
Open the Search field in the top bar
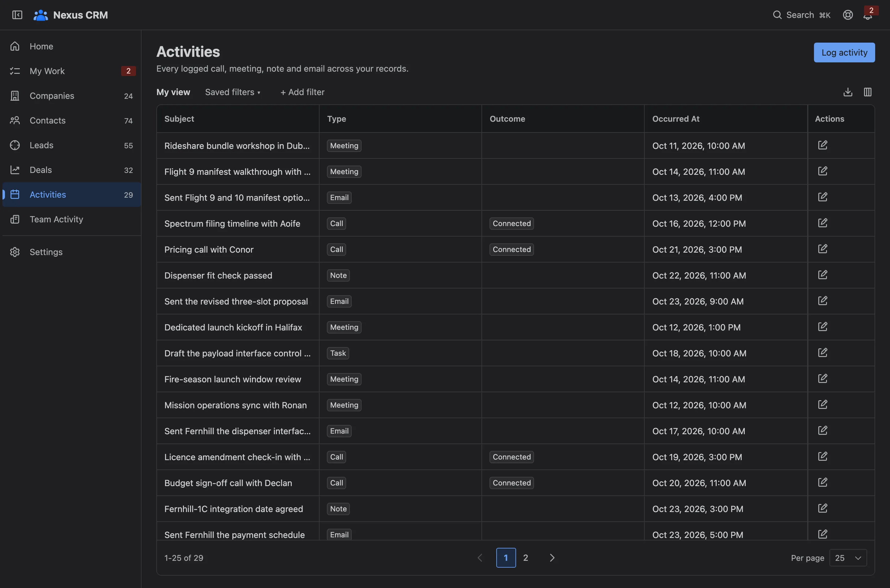click(801, 15)
